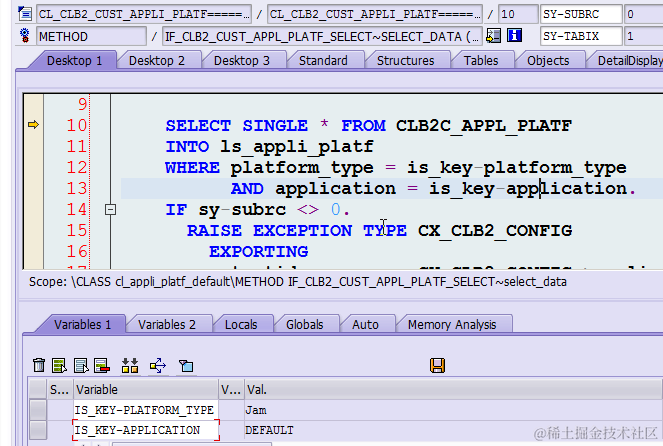Click the filter funnel icon in variables toolbar
The width and height of the screenshot is (663, 446).
click(x=186, y=365)
